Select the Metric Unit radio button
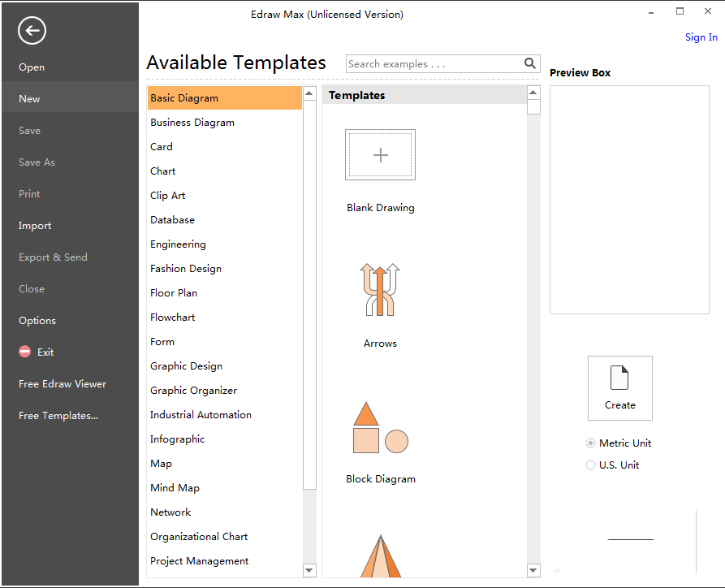 [590, 443]
